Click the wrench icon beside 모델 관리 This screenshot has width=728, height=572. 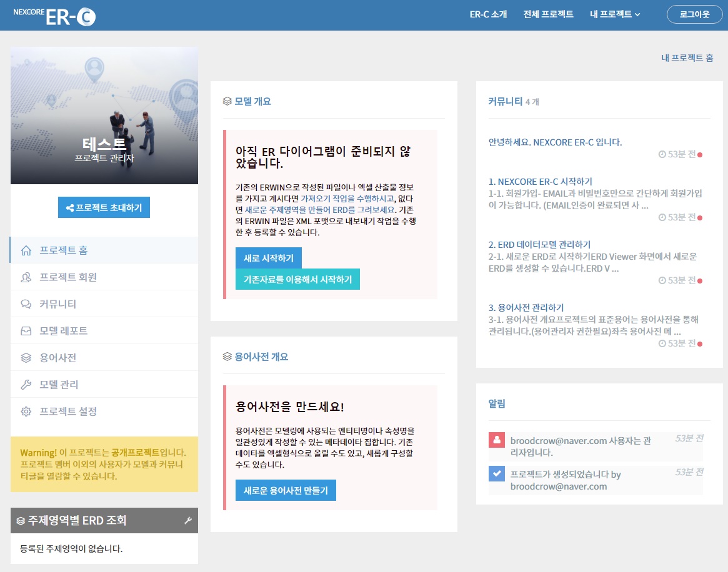[26, 385]
